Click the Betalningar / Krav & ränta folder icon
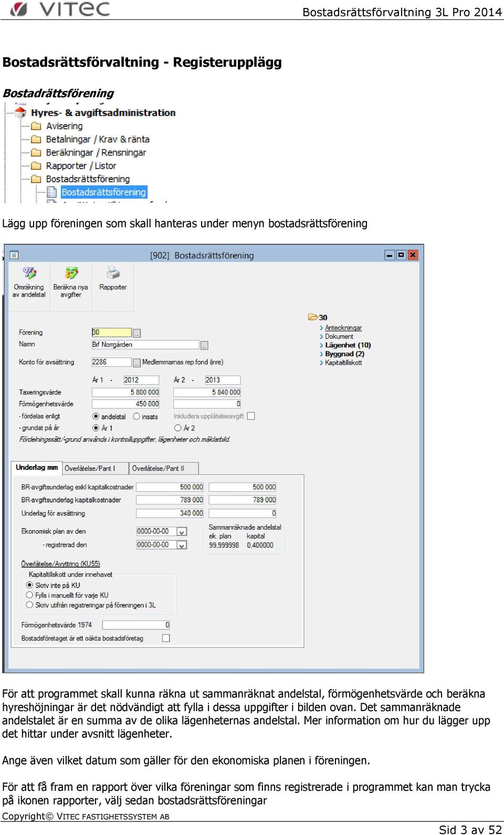Image resolution: width=504 pixels, height=835 pixels. 36,139
